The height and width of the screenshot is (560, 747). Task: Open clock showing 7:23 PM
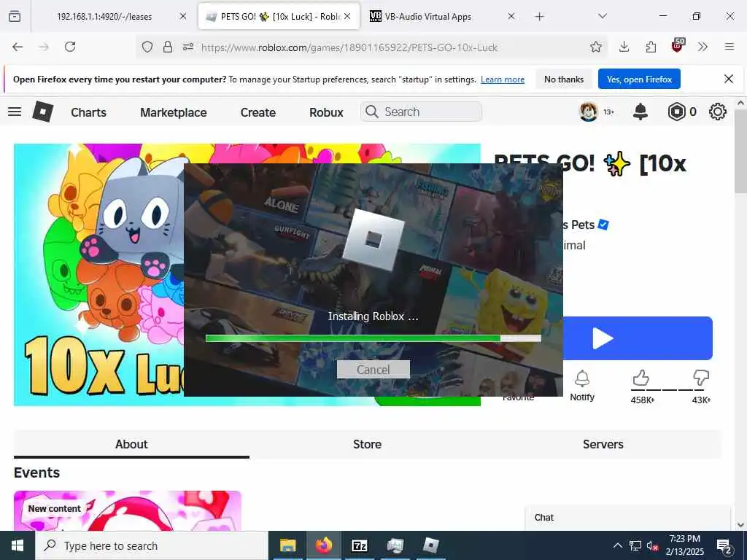click(x=684, y=545)
